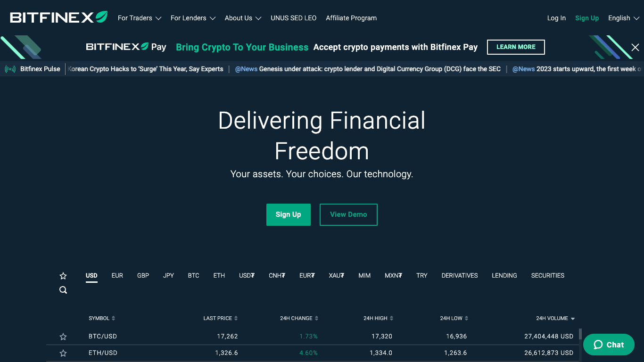
Task: Sort by 24H LOW column
Action: coord(454,318)
